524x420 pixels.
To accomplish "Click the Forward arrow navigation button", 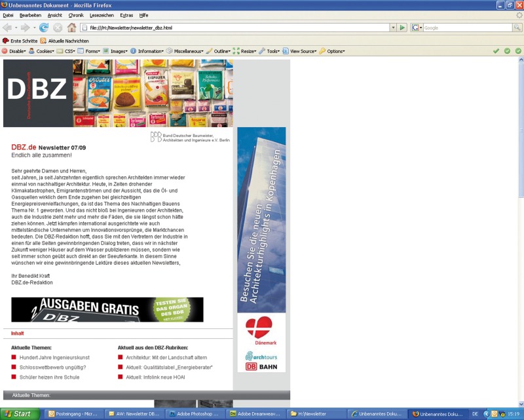I will (x=25, y=28).
